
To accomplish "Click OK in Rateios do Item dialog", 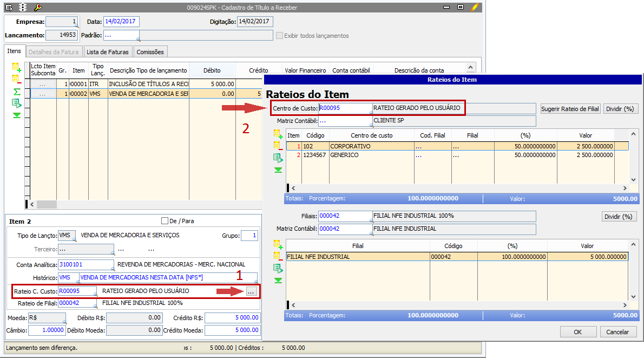I will 577,332.
